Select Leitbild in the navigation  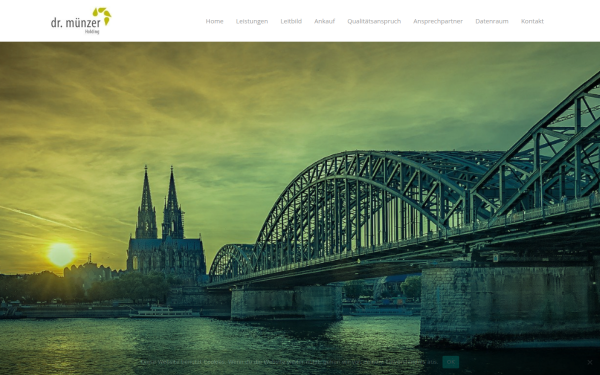291,21
